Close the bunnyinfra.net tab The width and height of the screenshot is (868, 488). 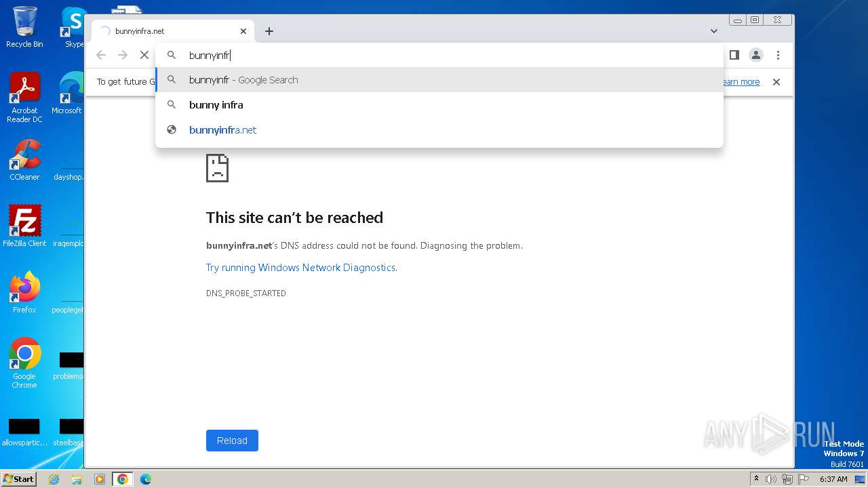[x=243, y=31]
